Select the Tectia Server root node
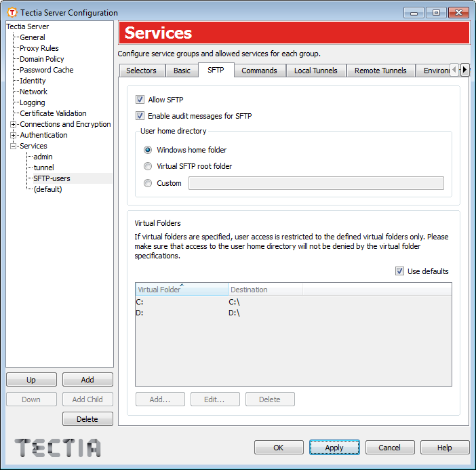This screenshot has width=476, height=470. (28, 26)
